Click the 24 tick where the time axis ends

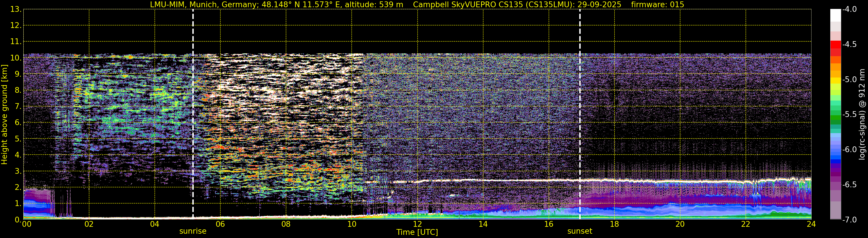click(x=811, y=224)
